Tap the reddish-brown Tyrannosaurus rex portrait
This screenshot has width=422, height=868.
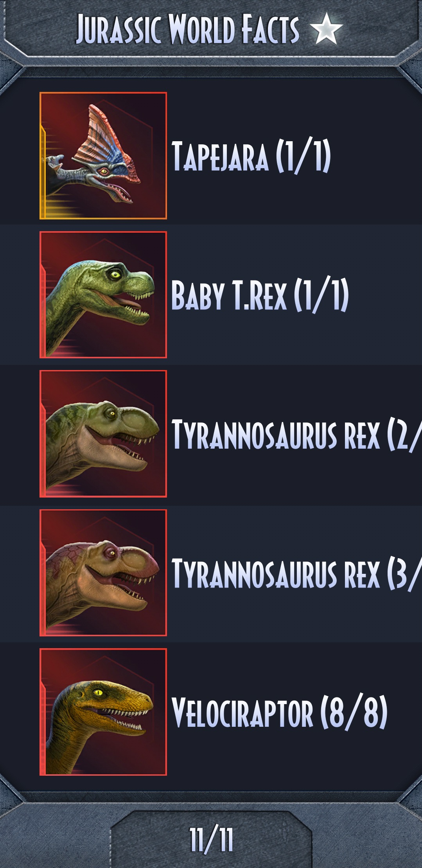coord(103,573)
